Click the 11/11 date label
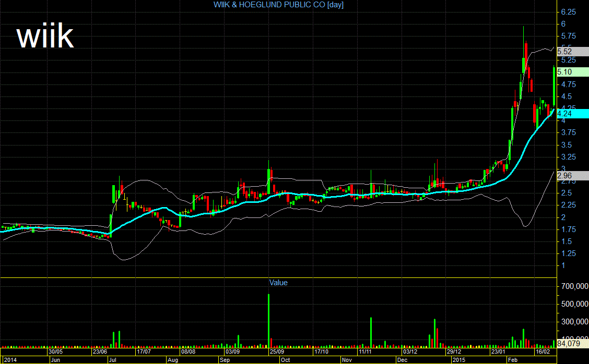 click(x=365, y=351)
